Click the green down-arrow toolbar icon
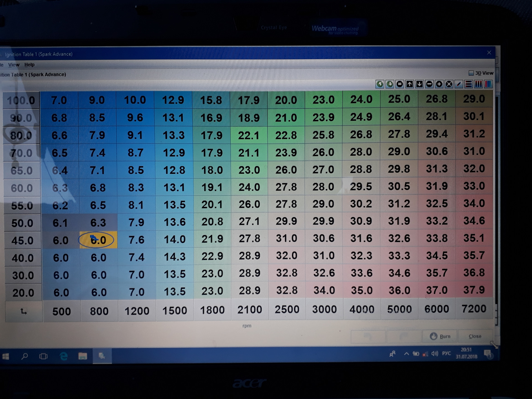Viewport: 532px width, 399px height. (390, 84)
